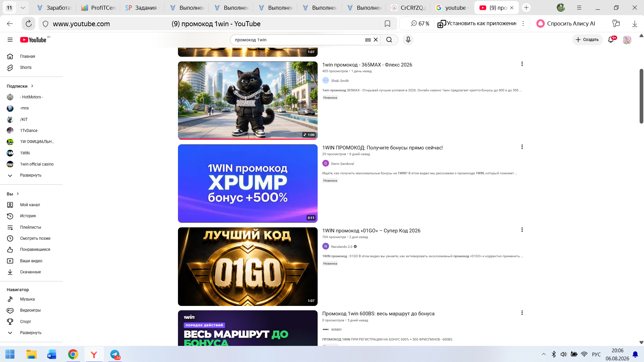Open video title 1WIN промокод «01GO»
The image size is (644, 362).
pyautogui.click(x=371, y=231)
